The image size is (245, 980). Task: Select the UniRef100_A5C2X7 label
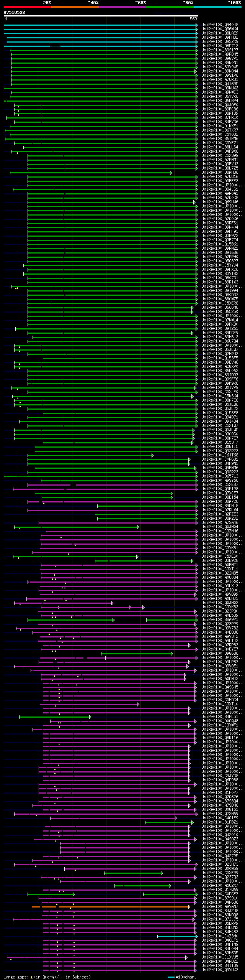coord(220,886)
